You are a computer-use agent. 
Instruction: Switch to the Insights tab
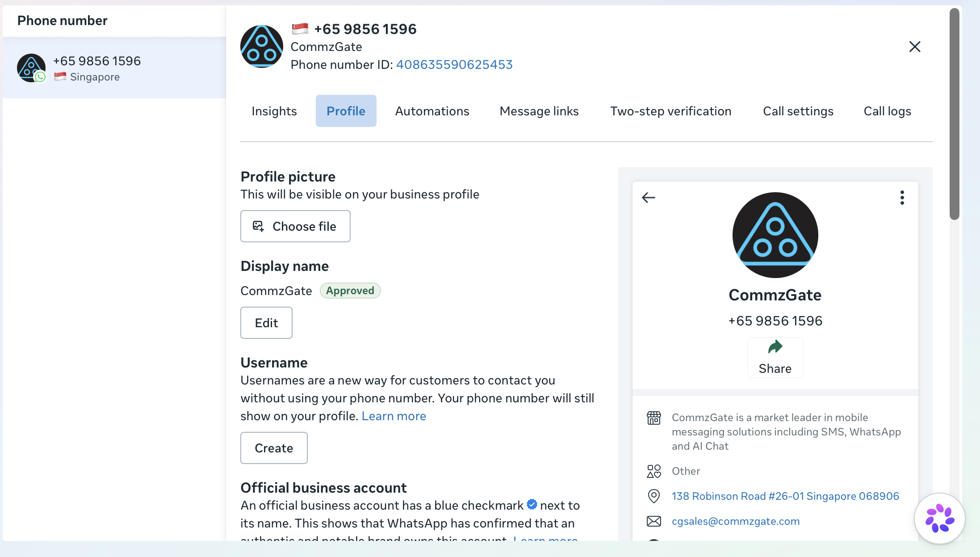274,111
